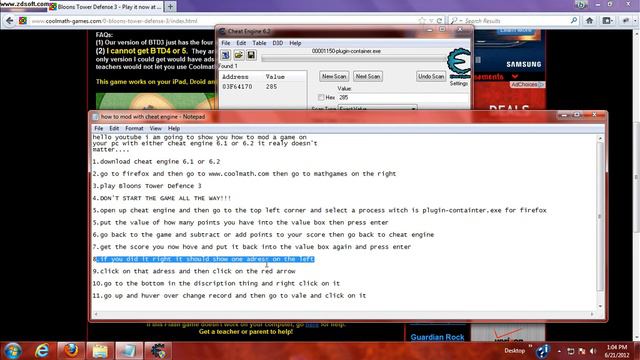Viewport: 640px width, 360px height.
Task: Click the Notepad scroll up arrow
Action: 600,138
